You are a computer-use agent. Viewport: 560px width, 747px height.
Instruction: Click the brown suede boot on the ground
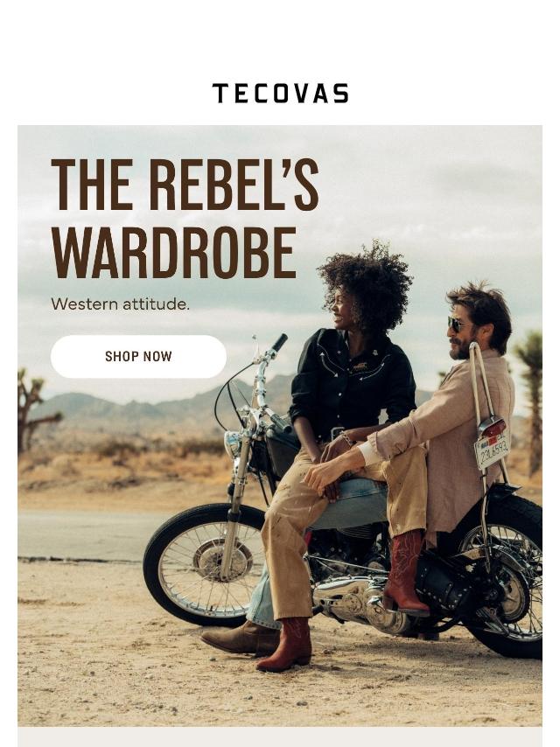coord(241,639)
